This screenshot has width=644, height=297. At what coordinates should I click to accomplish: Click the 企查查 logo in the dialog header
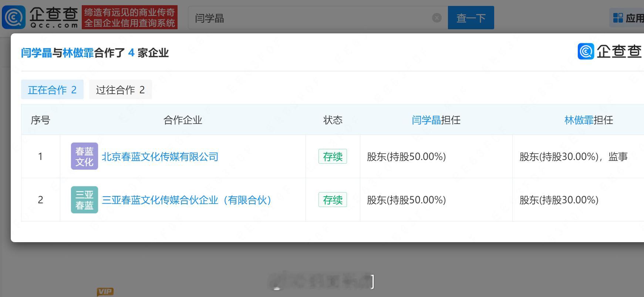(x=610, y=51)
